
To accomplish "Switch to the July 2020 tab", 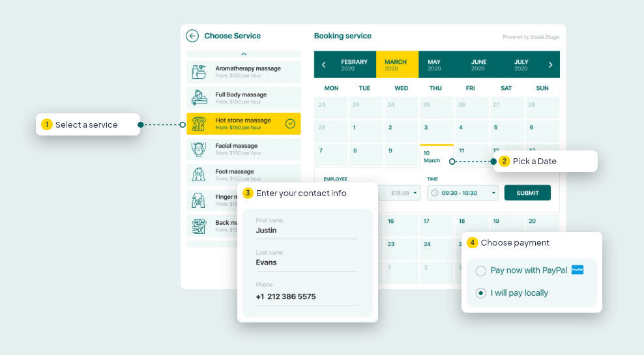I will 521,65.
